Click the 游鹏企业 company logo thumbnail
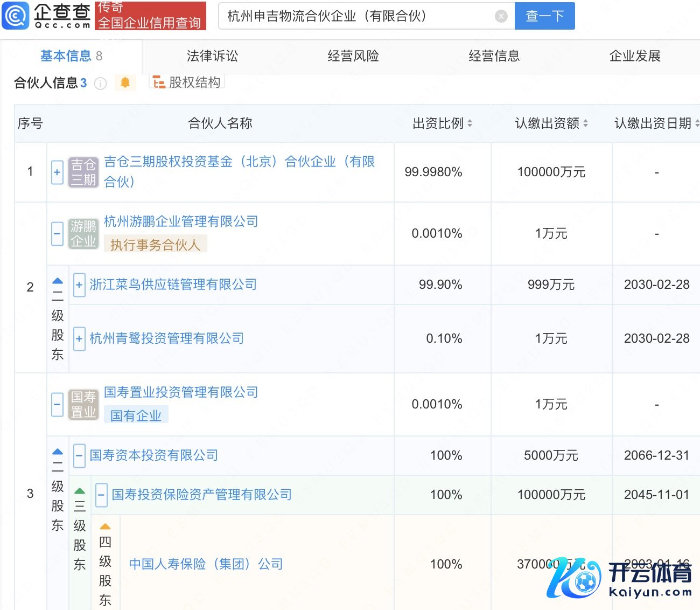 coord(83,234)
